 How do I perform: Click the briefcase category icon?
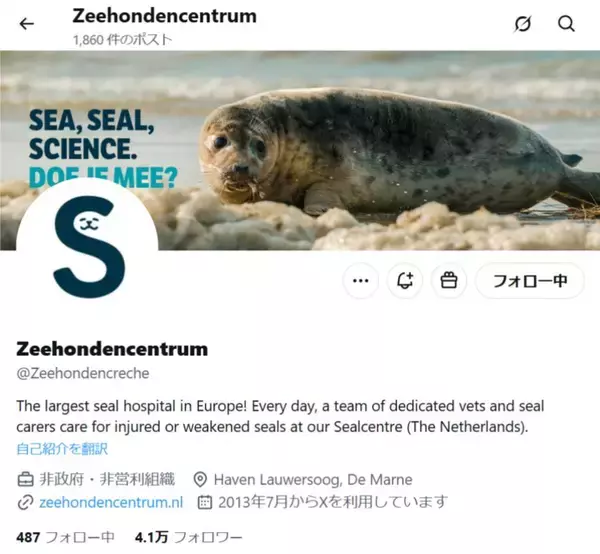click(x=25, y=479)
